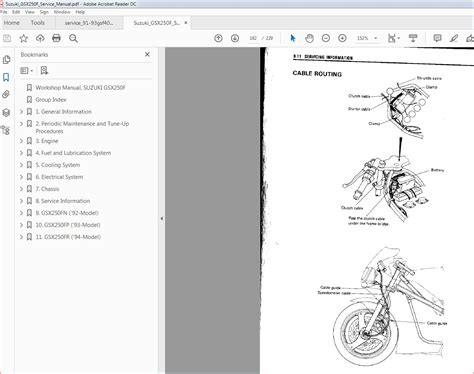The image size is (474, 374).
Task: Switch to the Home tab
Action: pos(12,23)
